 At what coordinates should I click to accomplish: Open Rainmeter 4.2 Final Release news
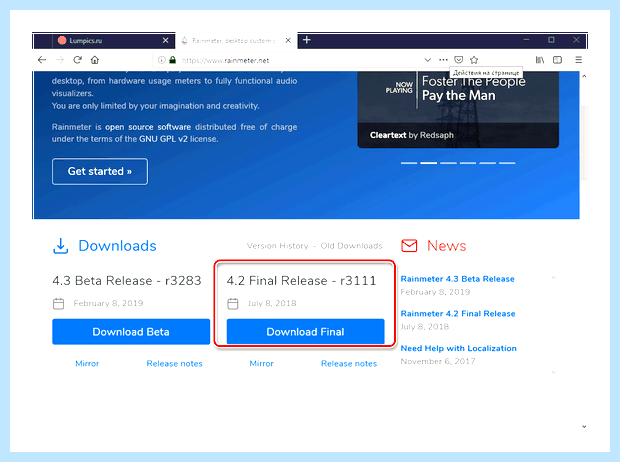[x=458, y=314]
